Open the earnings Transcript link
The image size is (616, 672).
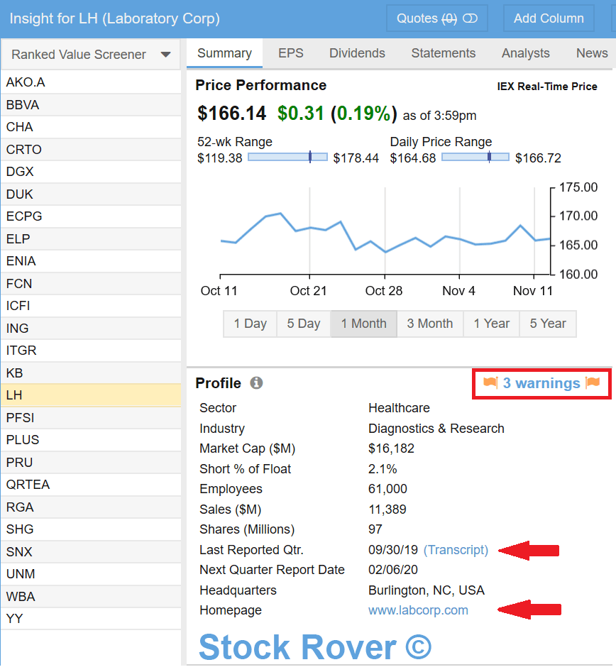point(456,550)
